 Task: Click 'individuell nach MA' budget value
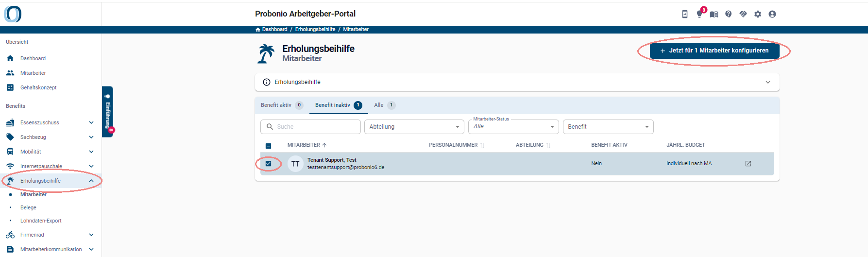click(x=689, y=164)
